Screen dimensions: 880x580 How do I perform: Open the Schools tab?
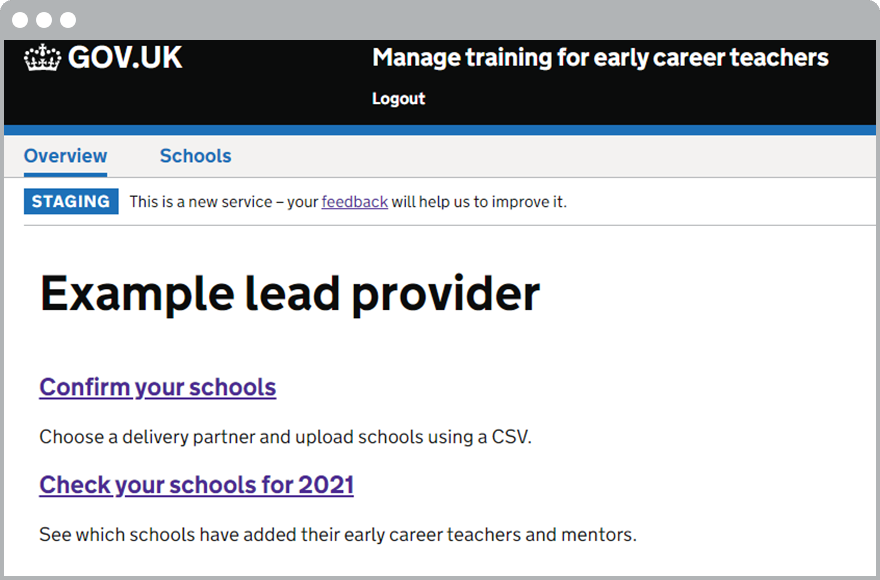(x=195, y=156)
